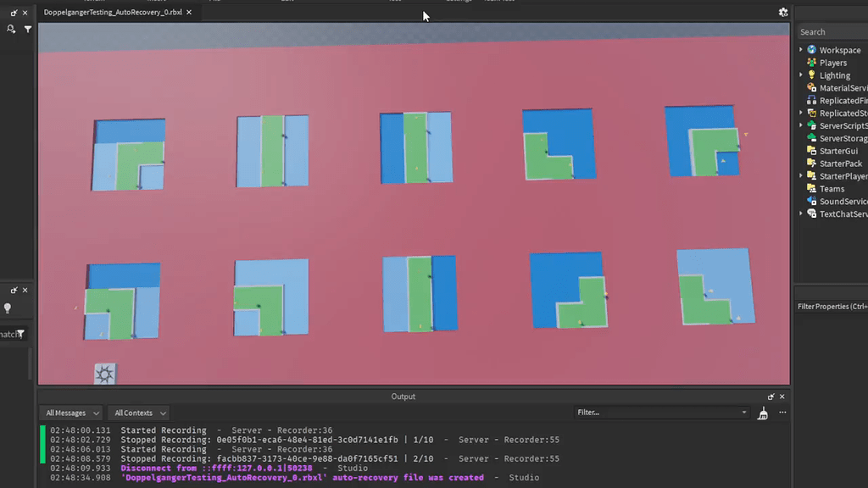Open the All Contexts dropdown
Viewport: 868px width, 488px height.
(x=137, y=413)
